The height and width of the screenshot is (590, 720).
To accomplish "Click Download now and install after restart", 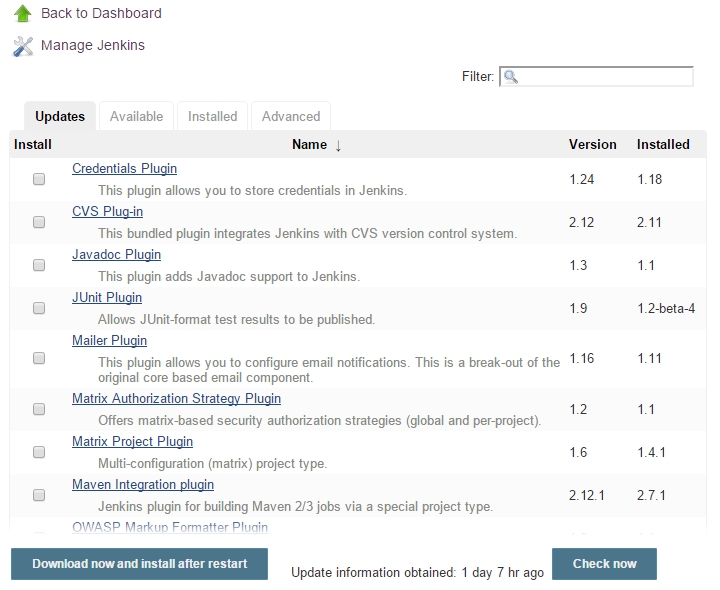I will (140, 564).
